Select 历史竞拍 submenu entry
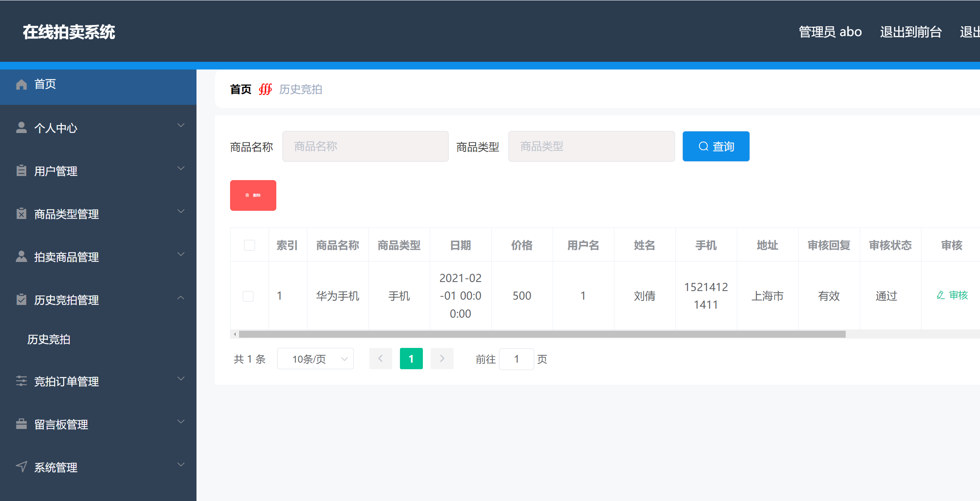980x501 pixels. coord(49,339)
